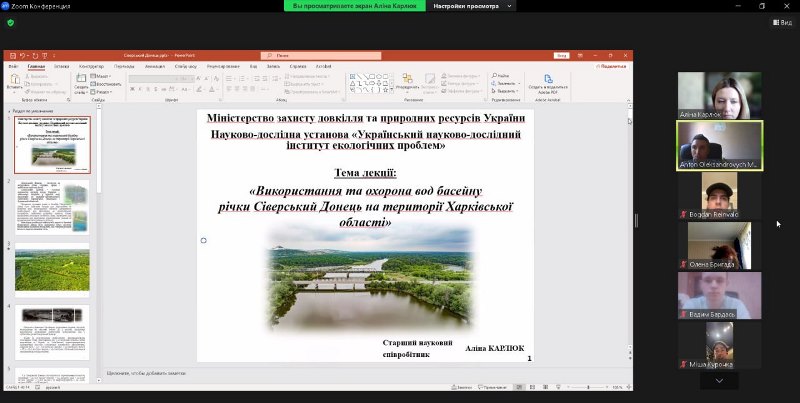The width and height of the screenshot is (800, 403).
Task: Click the Zoom encryption shield icon
Action: tap(11, 21)
